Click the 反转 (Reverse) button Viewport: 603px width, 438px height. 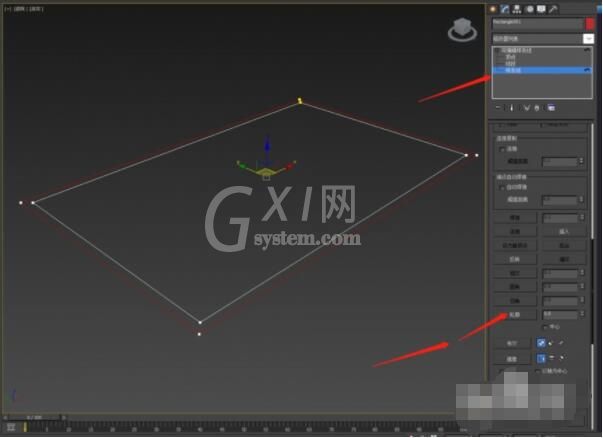coord(515,260)
